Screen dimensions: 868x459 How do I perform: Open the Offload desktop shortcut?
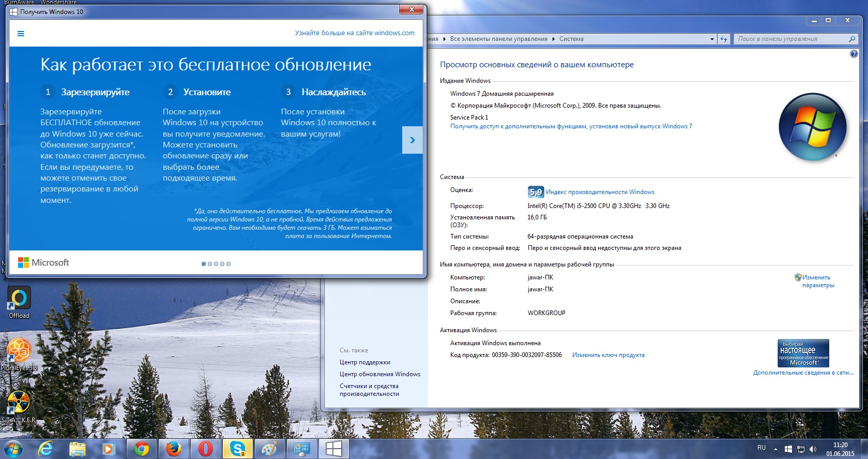pyautogui.click(x=19, y=303)
